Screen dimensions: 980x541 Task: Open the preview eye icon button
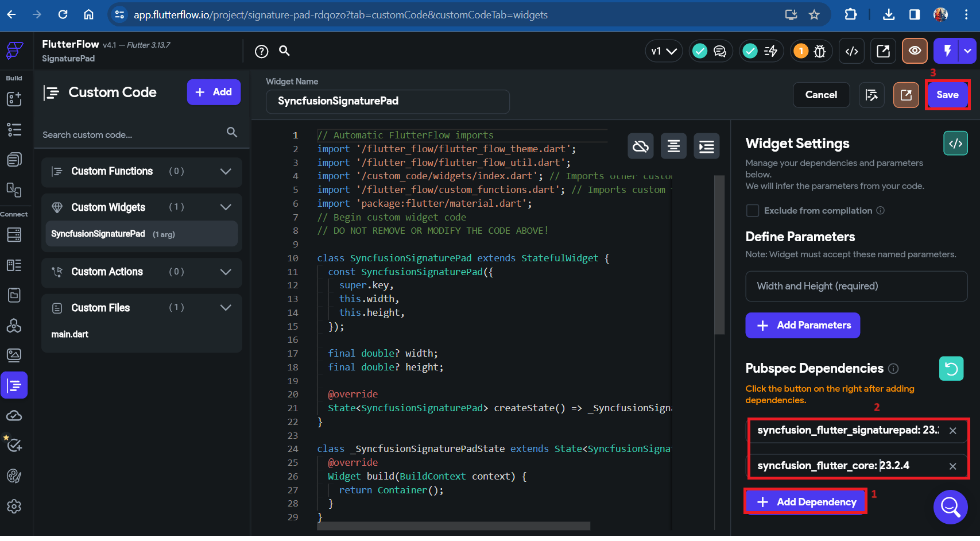(915, 51)
